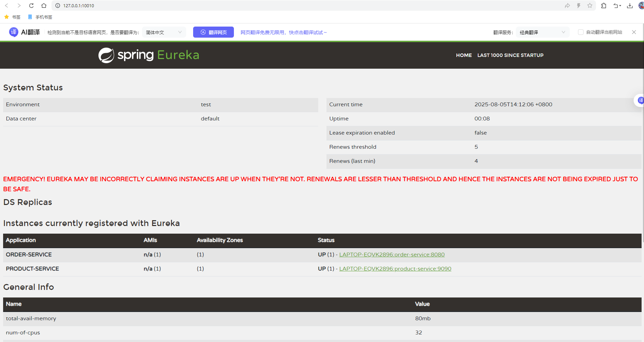Viewport: 644px width, 342px height.
Task: Click the Spring Eureka logo
Action: coord(149,55)
